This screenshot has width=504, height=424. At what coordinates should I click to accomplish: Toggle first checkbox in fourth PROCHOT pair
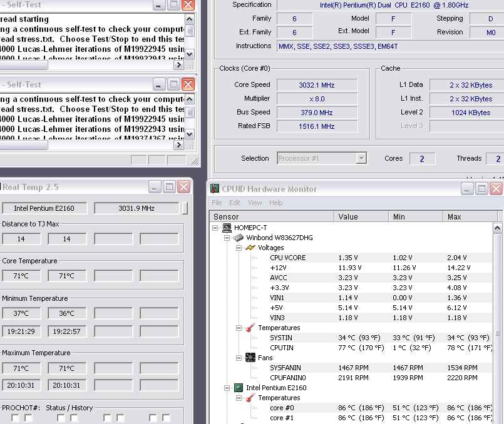point(153,418)
